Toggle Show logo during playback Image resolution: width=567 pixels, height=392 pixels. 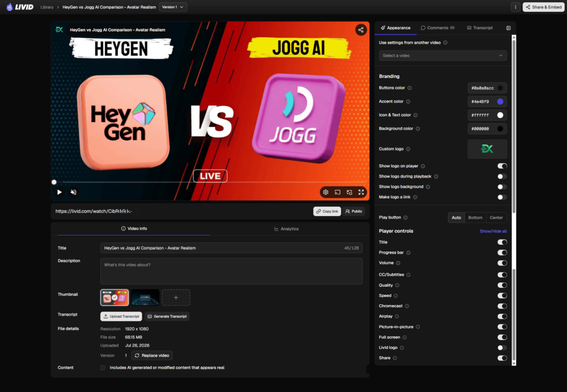[502, 177]
